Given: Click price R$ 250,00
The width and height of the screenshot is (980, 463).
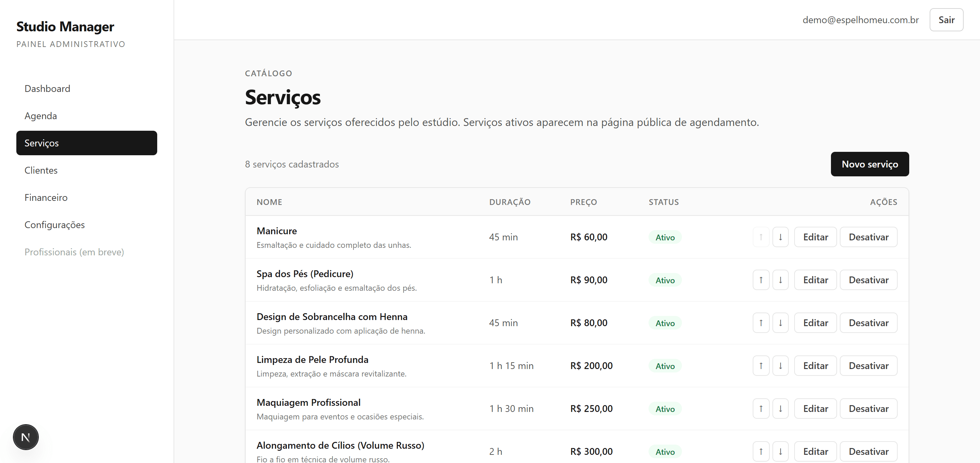Looking at the screenshot, I should pyautogui.click(x=591, y=409).
